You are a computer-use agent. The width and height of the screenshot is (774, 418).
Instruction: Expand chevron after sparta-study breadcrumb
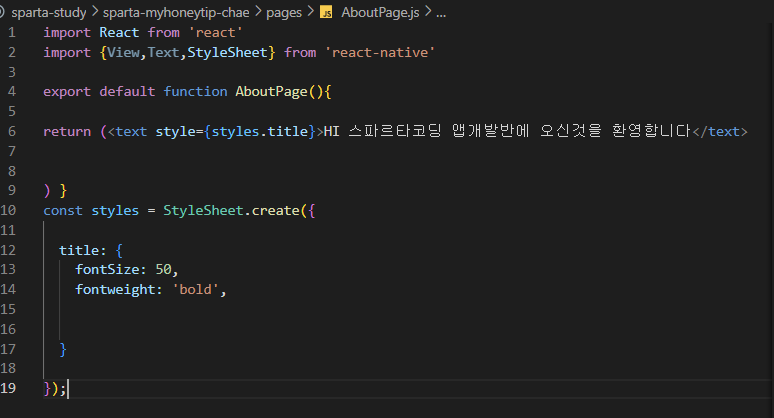point(95,12)
